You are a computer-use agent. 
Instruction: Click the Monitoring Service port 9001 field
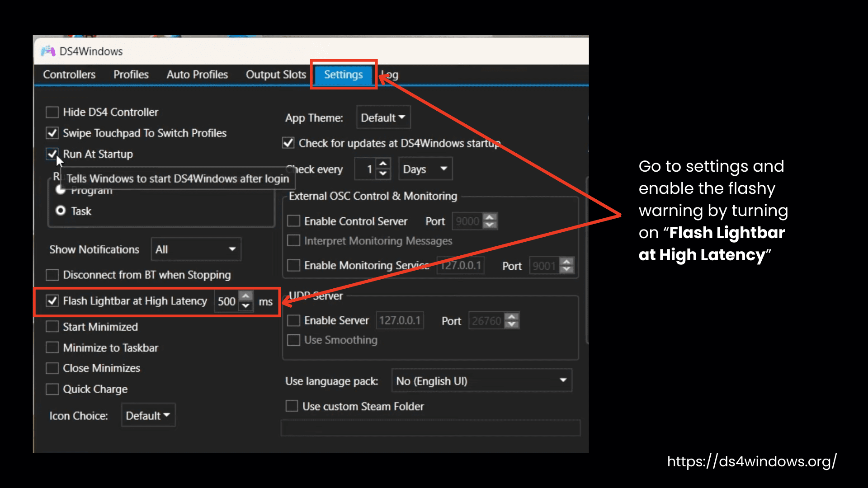click(544, 266)
